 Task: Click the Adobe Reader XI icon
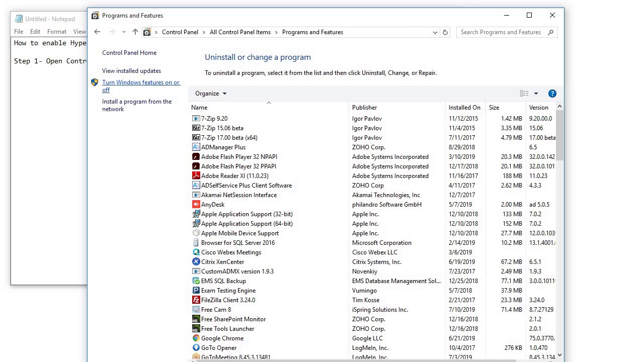click(196, 176)
